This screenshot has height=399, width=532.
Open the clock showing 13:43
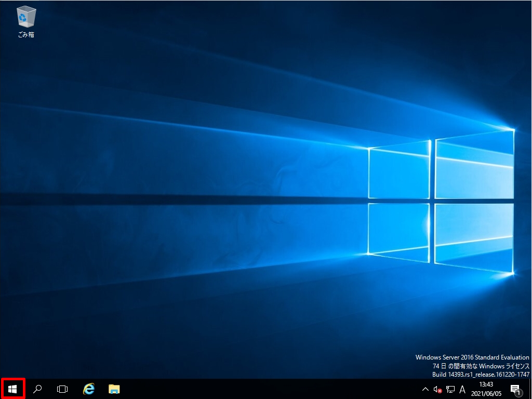point(486,389)
